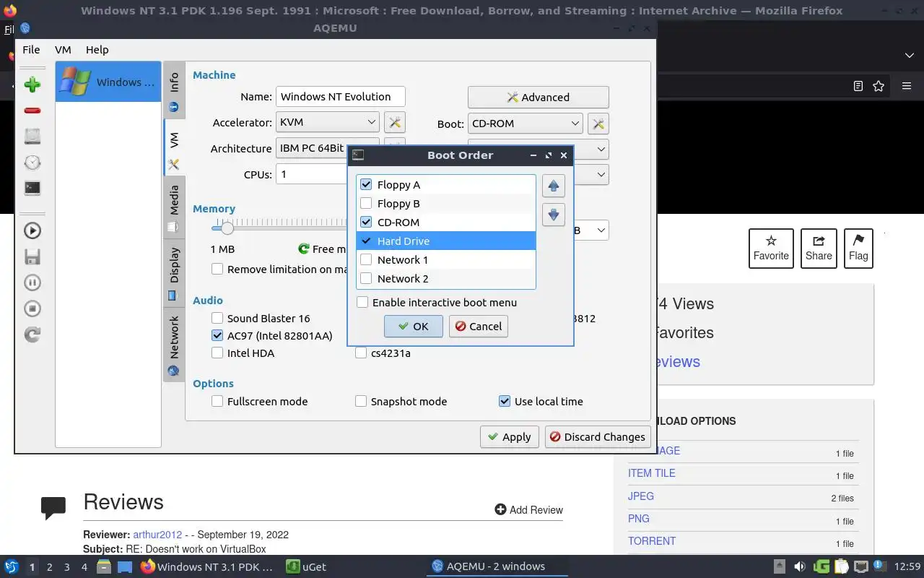
Task: Open the hard disk manager icon in sidebar
Action: (x=32, y=136)
